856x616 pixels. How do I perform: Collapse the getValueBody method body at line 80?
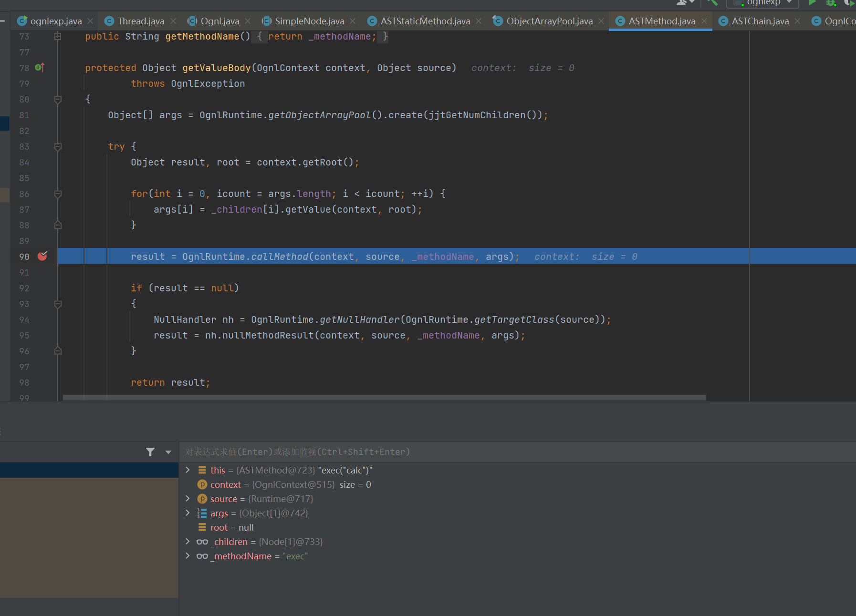click(x=58, y=99)
